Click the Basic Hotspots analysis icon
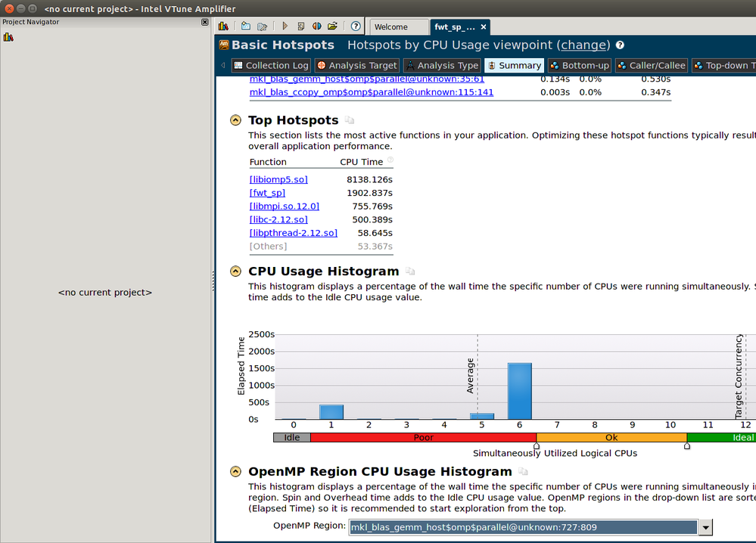Viewport: 756px width, 543px height. pyautogui.click(x=224, y=45)
